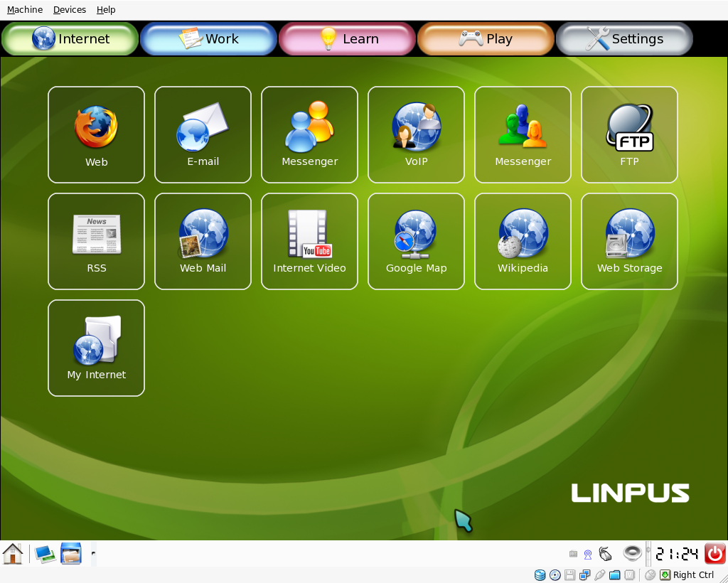The height and width of the screenshot is (583, 728).
Task: Switch to the Work tab
Action: pos(208,38)
